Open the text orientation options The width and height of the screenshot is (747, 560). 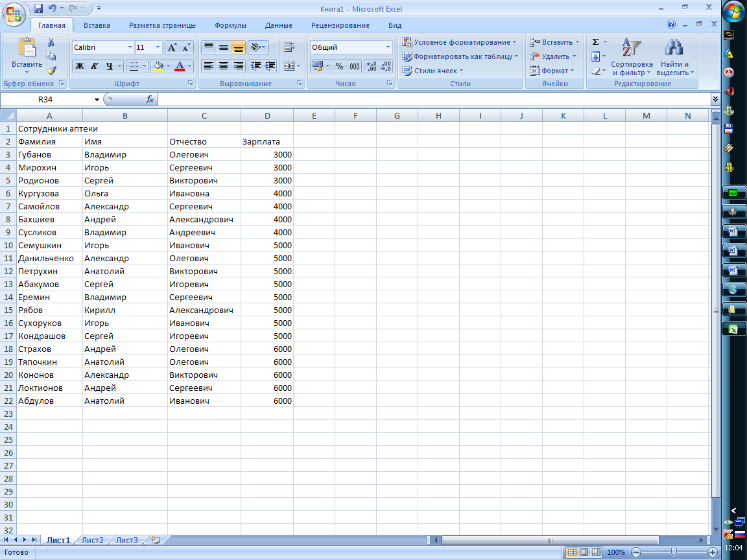tap(257, 47)
